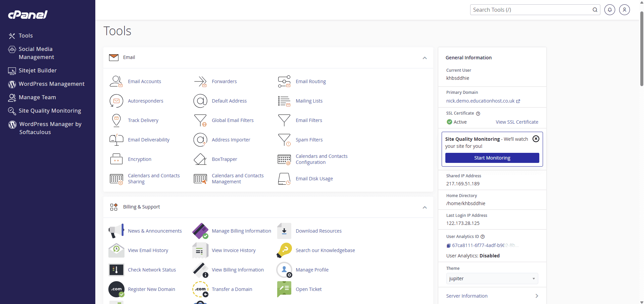Open the Mailing Lists icon

(284, 101)
